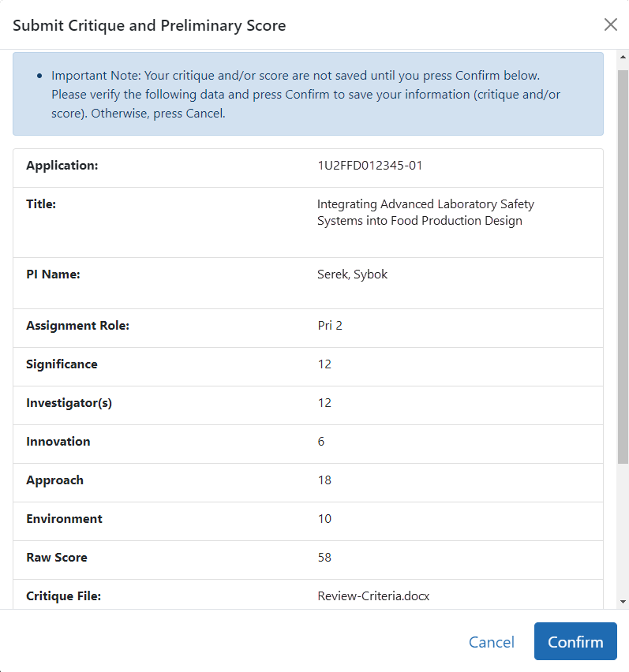Click the Innovation score of 6
Image resolution: width=629 pixels, height=672 pixels.
coord(321,442)
